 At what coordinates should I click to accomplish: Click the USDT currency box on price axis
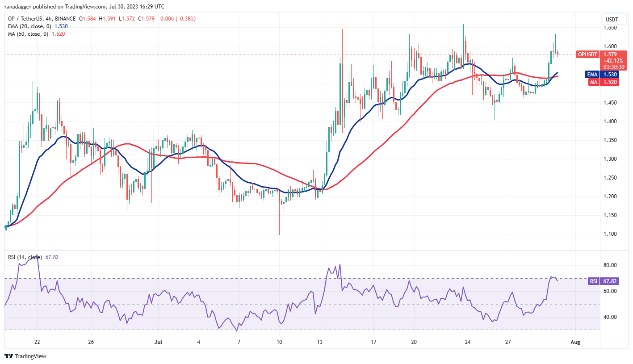(x=611, y=19)
